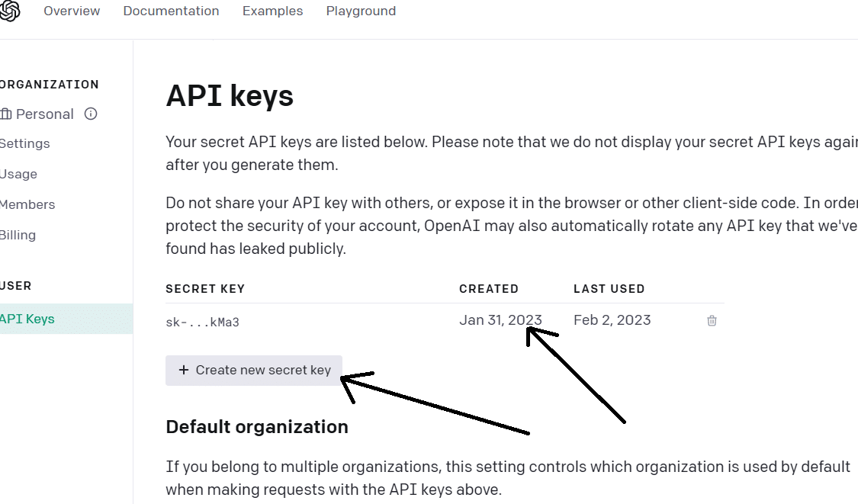Screen dimensions: 858x504
Task: Go to Billing
Action: coord(18,235)
